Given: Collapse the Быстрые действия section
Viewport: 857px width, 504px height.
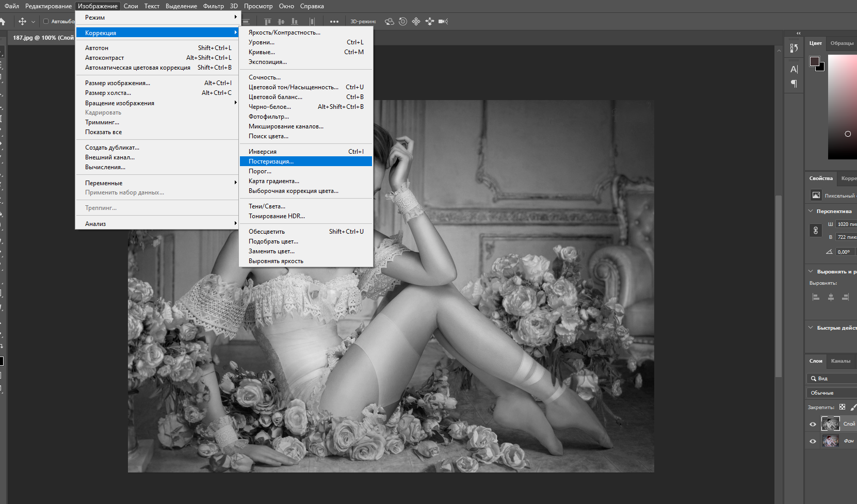Looking at the screenshot, I should pyautogui.click(x=811, y=328).
